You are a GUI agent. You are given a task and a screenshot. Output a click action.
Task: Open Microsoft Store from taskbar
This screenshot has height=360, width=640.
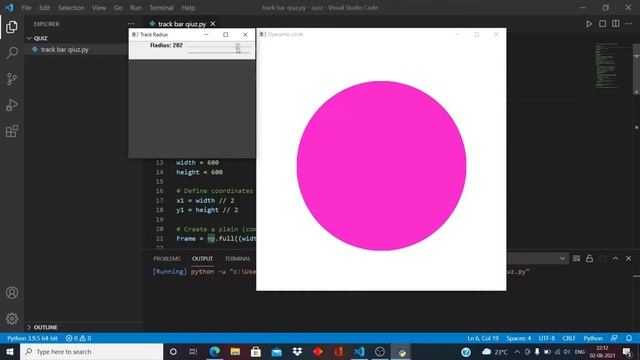click(x=256, y=351)
